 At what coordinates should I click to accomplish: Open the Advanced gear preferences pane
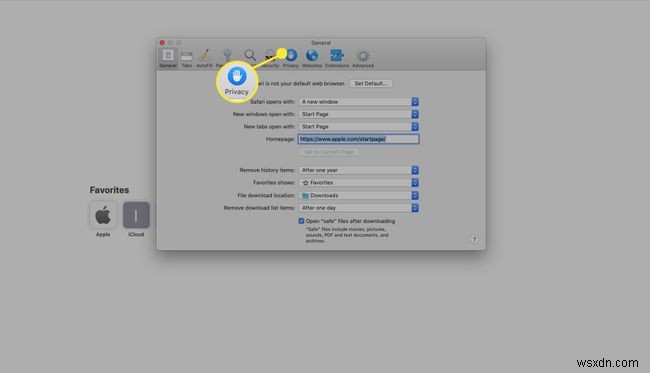(x=363, y=58)
